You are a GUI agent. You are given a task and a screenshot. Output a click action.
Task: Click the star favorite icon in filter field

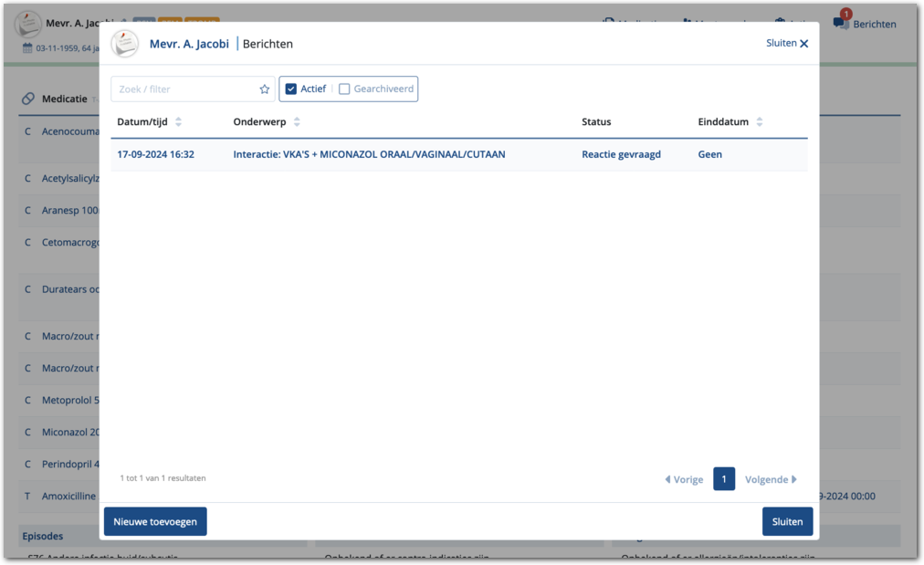coord(265,89)
